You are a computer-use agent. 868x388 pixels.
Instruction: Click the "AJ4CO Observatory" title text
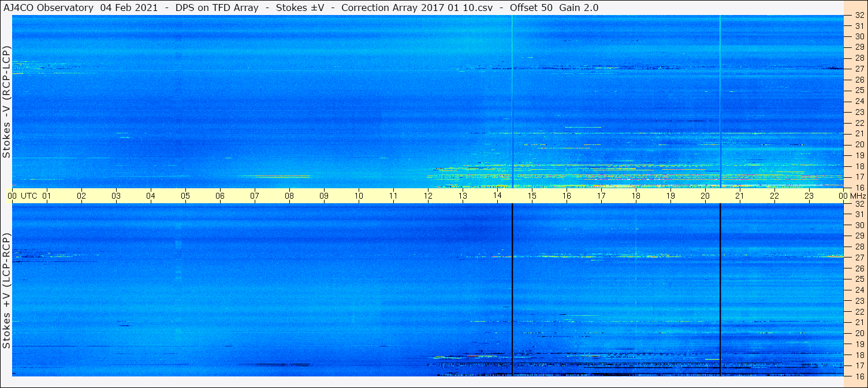49,8
